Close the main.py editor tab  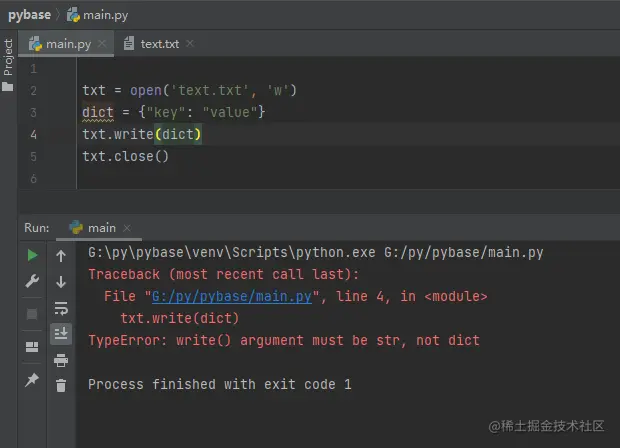[x=102, y=43]
